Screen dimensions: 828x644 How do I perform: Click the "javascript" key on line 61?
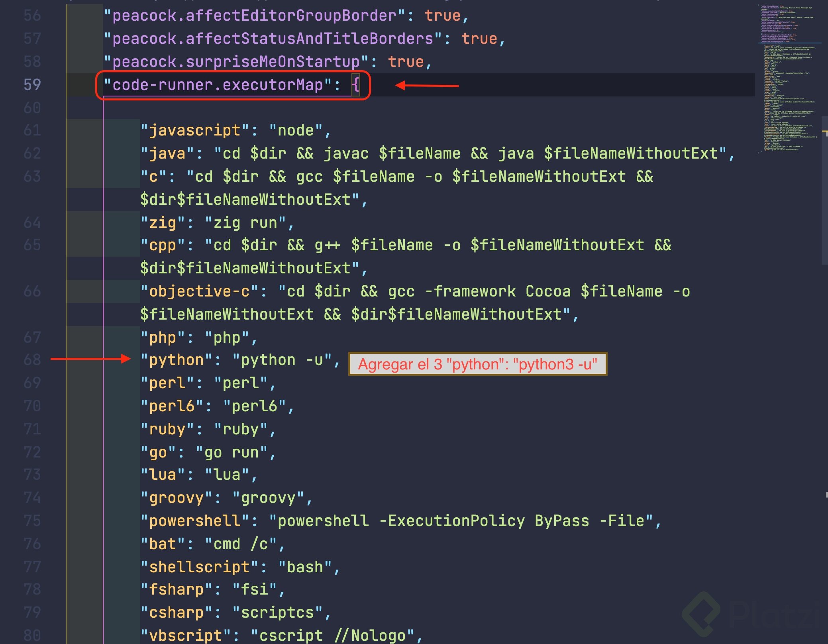[195, 130]
